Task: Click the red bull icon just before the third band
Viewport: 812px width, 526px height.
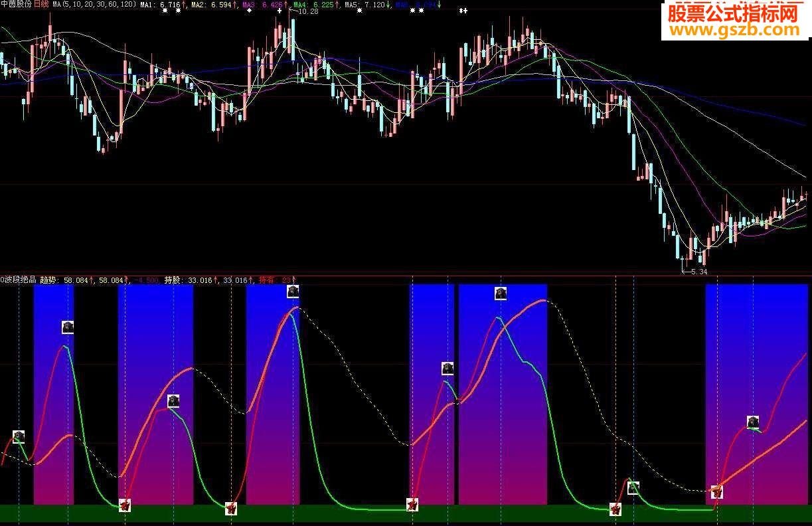Action: pos(231,509)
